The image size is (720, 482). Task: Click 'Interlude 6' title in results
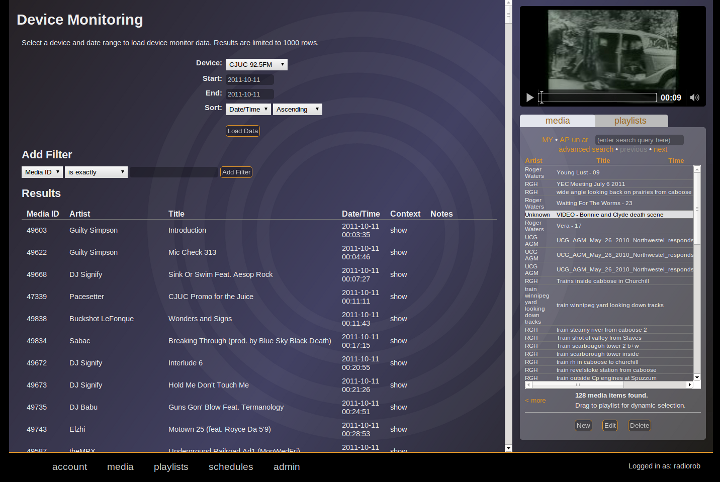click(x=186, y=363)
